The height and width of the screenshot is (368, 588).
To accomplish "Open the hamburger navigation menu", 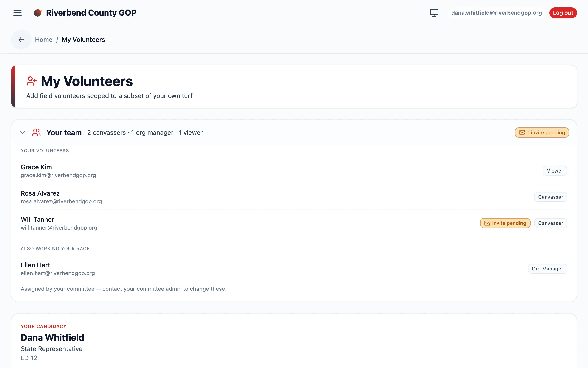I will pos(17,13).
